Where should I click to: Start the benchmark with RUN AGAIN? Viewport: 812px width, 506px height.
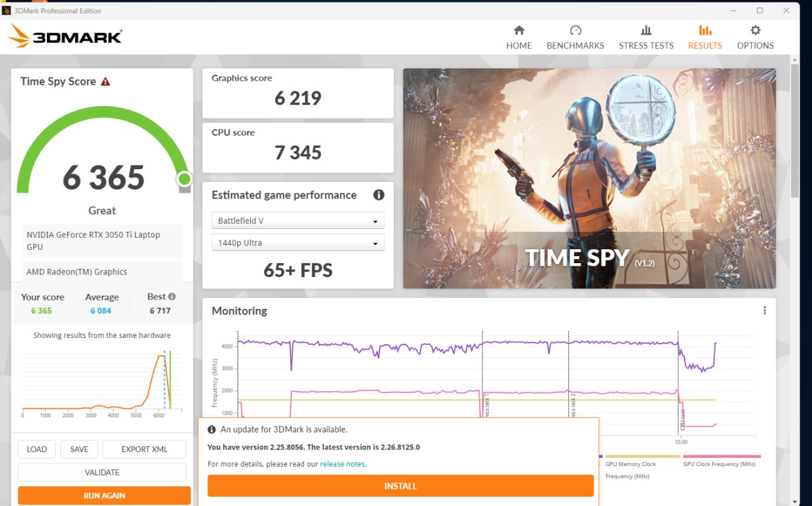(x=105, y=496)
